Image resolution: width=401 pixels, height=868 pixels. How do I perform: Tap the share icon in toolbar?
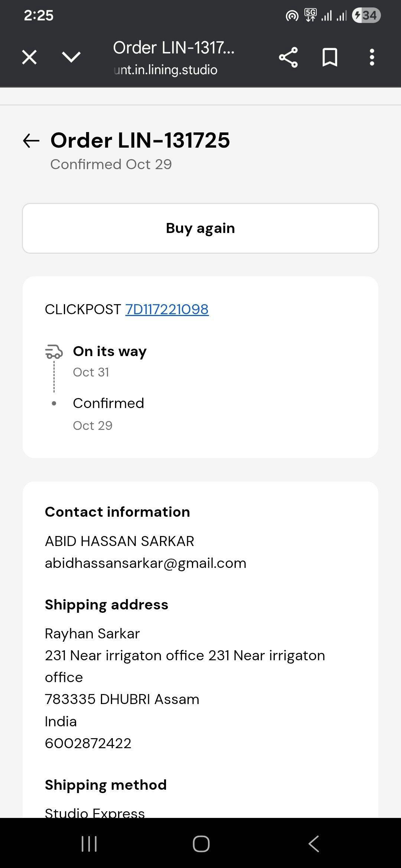[x=288, y=57]
